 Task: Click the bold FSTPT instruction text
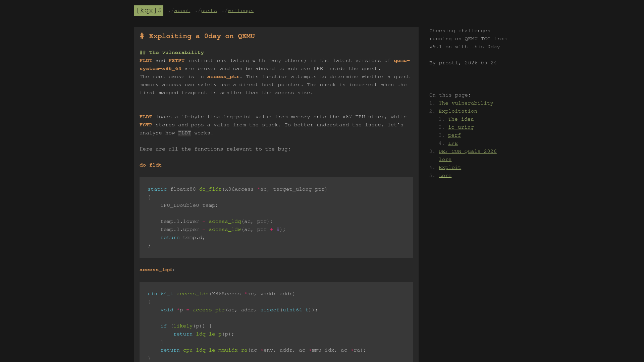(x=176, y=61)
